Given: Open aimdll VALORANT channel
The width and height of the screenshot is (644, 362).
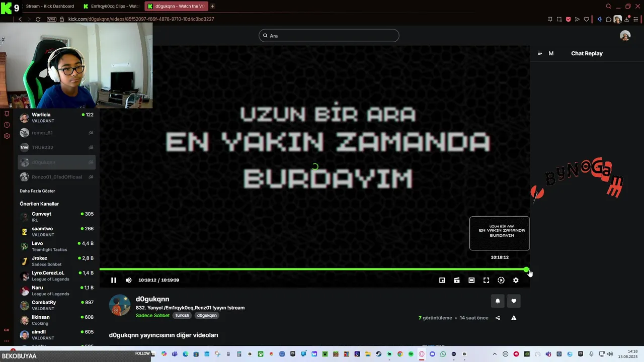Looking at the screenshot, I should click(x=57, y=335).
